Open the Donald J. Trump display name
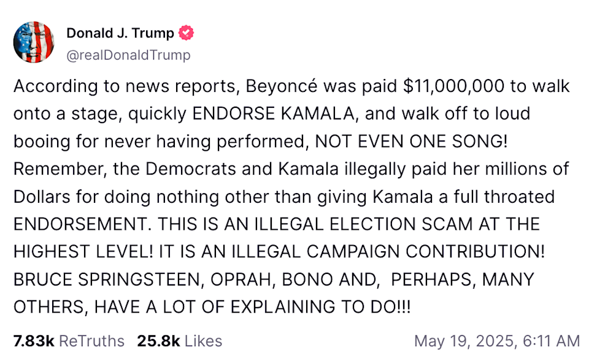This screenshot has height=364, width=589. coord(120,33)
